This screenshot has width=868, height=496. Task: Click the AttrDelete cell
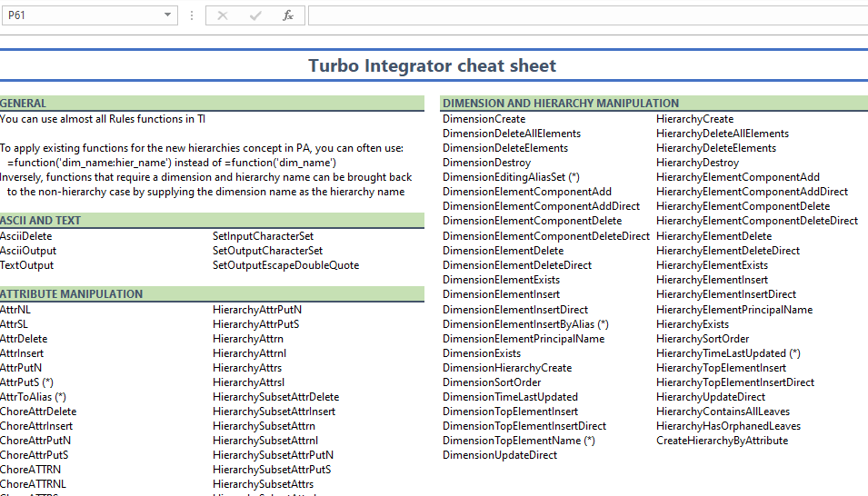pos(24,339)
